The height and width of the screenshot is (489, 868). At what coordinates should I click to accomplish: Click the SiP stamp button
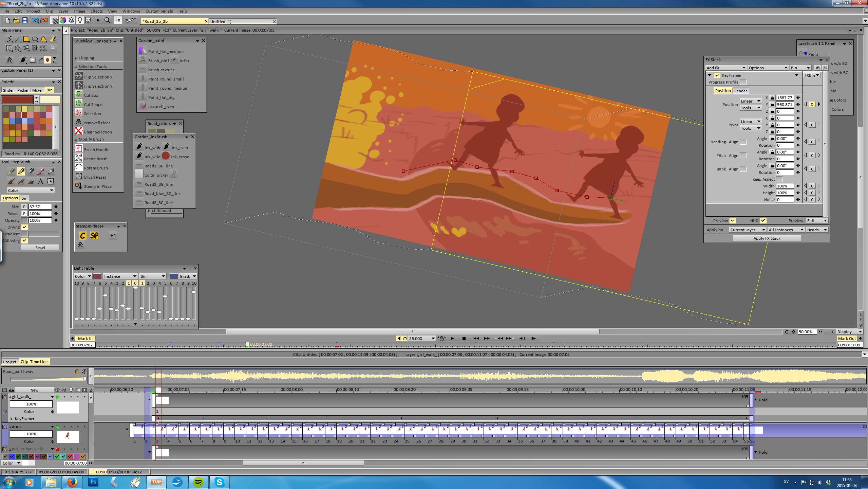tap(94, 235)
